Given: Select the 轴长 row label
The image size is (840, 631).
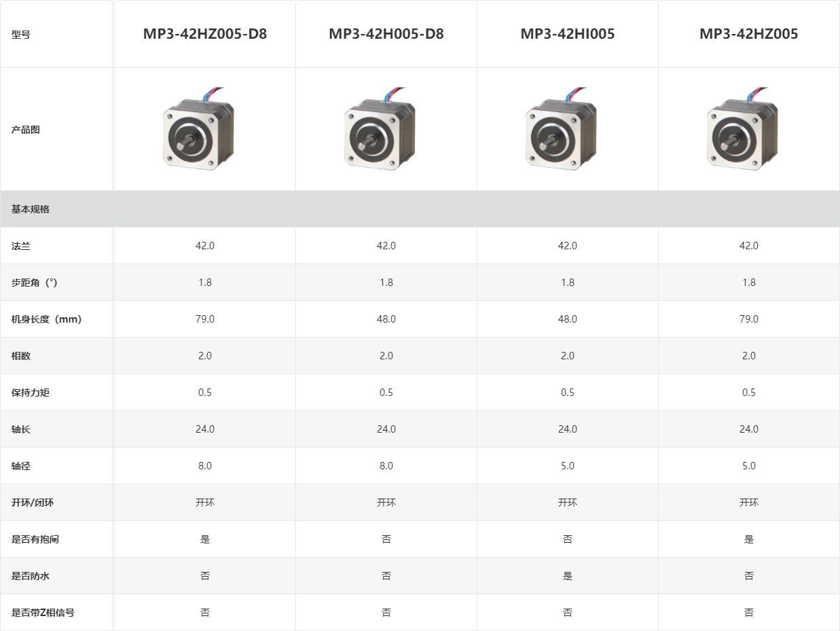Looking at the screenshot, I should [20, 429].
